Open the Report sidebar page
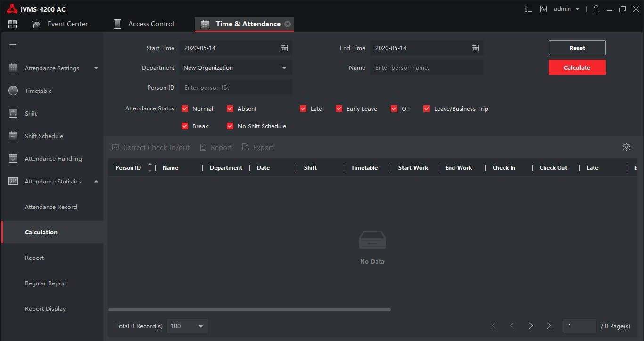Viewport: 644px width, 341px height. point(34,258)
